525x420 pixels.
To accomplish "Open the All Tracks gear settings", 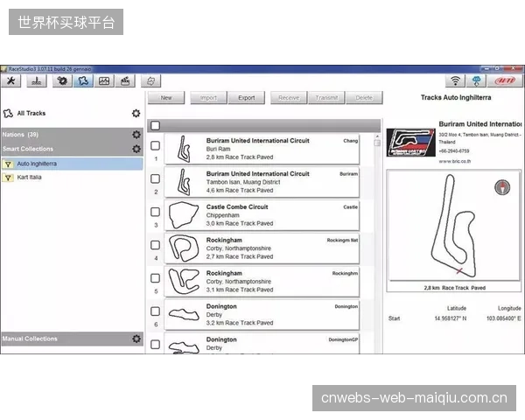I will pyautogui.click(x=136, y=113).
